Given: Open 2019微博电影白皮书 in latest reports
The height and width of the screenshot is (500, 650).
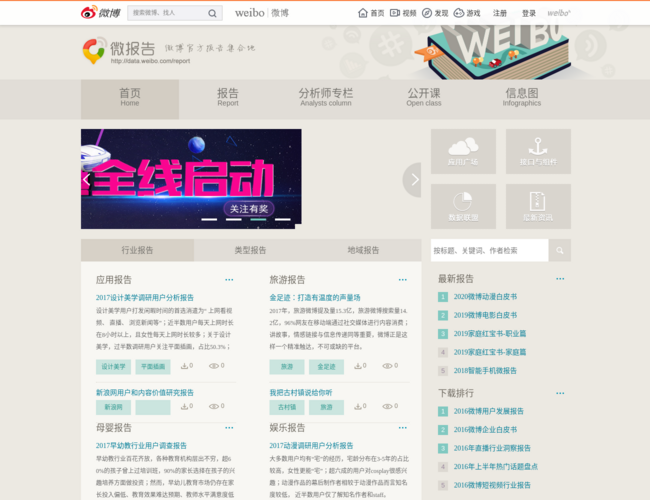Looking at the screenshot, I should [485, 316].
